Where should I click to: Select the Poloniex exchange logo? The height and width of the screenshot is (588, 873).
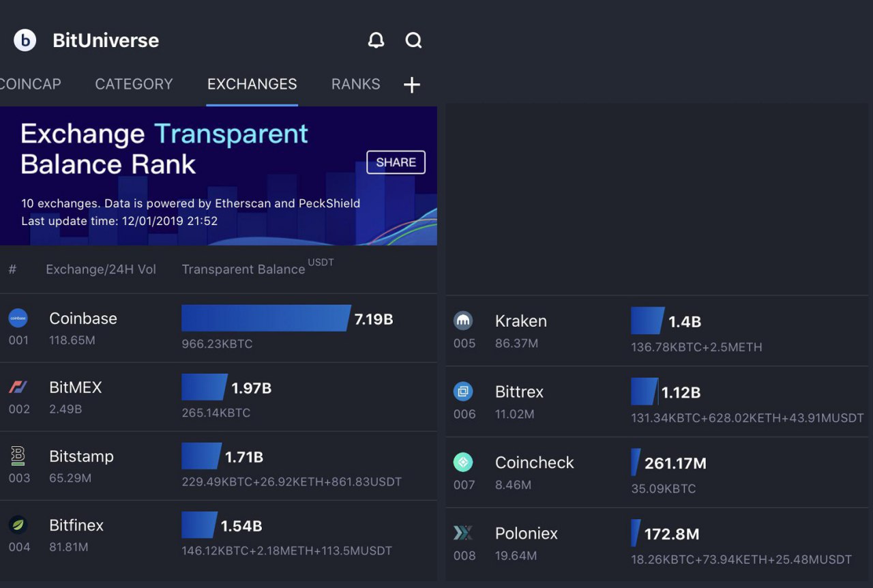tap(463, 533)
